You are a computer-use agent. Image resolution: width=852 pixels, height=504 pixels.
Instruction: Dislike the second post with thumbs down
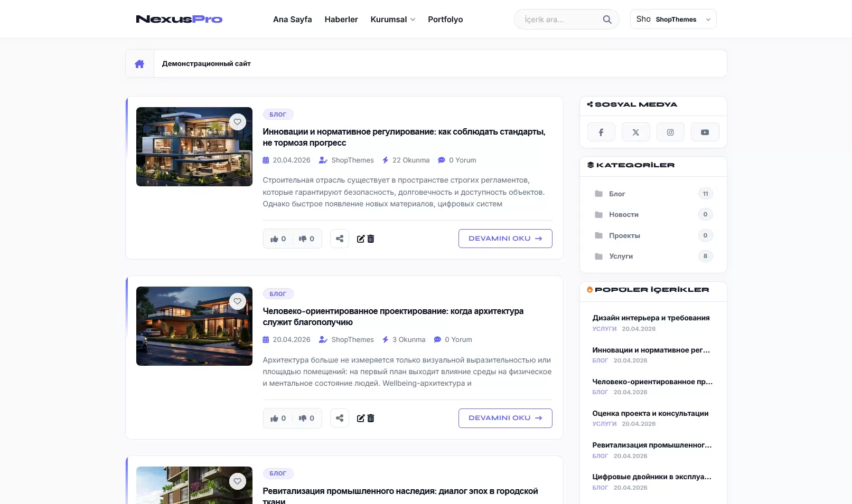[x=306, y=419]
